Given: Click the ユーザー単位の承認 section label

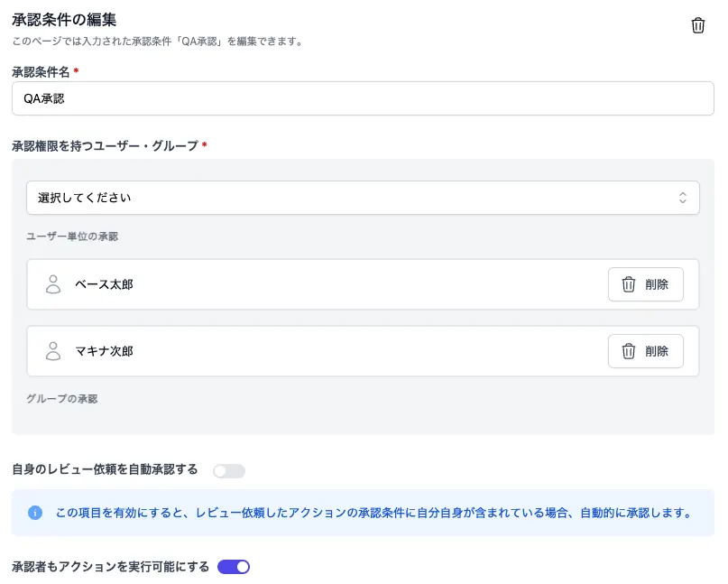Looking at the screenshot, I should tap(72, 236).
